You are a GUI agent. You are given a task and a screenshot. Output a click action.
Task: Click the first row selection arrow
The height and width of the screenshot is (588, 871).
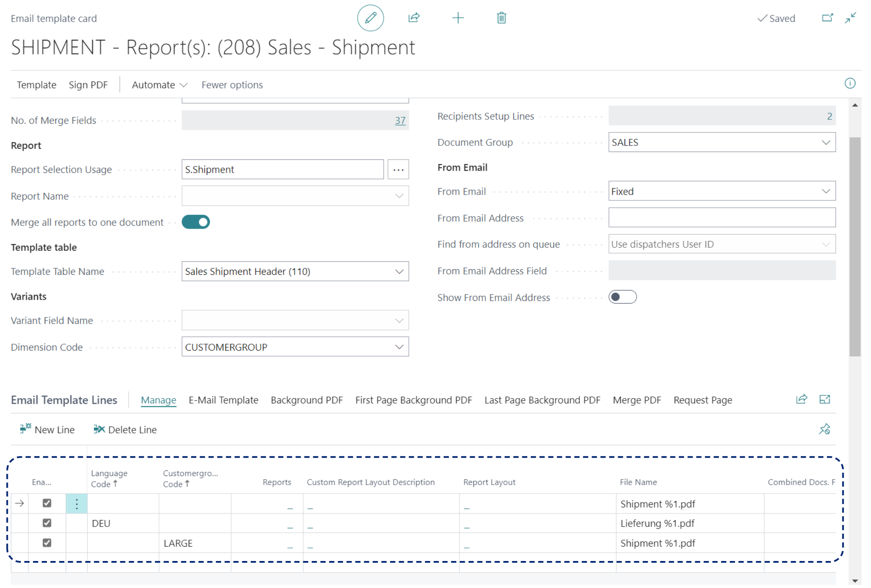pyautogui.click(x=20, y=504)
